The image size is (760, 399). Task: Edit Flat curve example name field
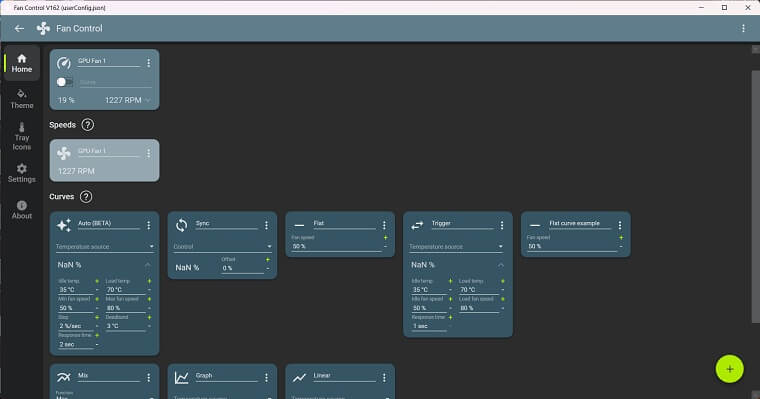click(580, 223)
